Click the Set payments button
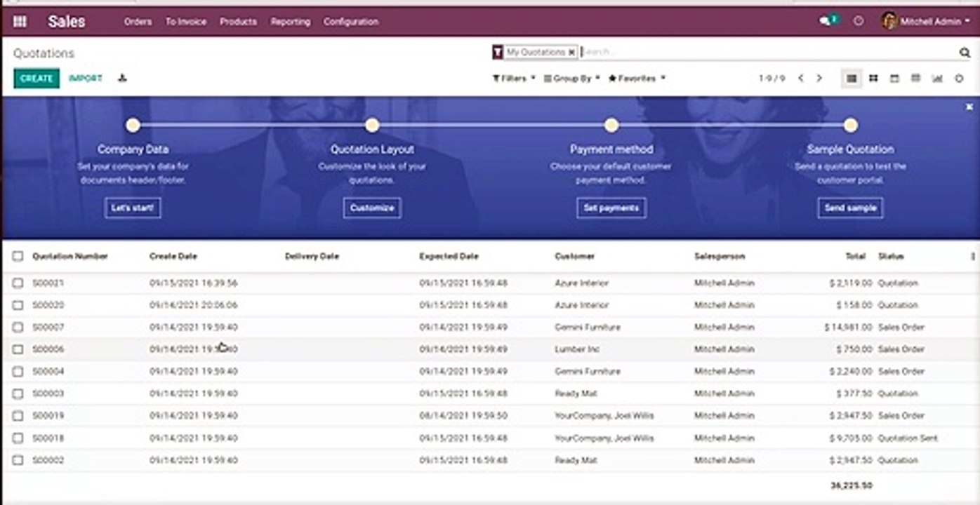This screenshot has width=980, height=505. click(x=611, y=208)
